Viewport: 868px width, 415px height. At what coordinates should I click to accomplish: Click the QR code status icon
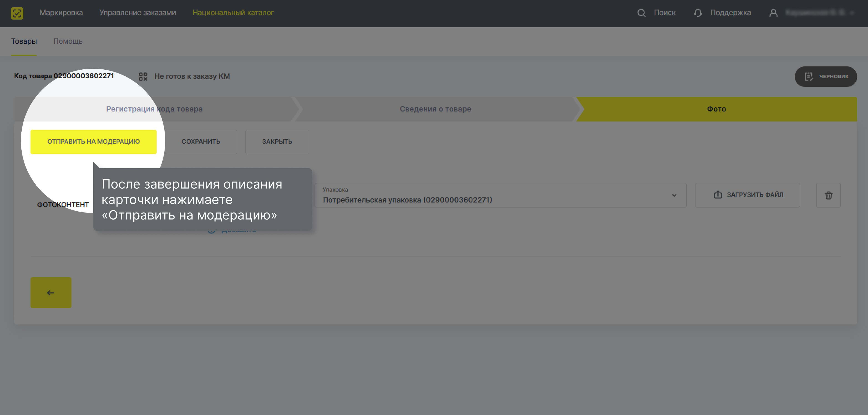[143, 76]
